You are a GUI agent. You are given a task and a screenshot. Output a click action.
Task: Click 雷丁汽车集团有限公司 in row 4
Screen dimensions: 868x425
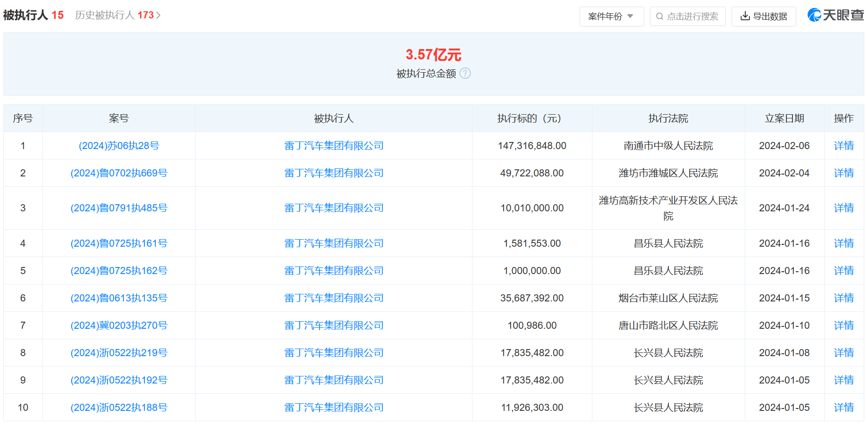[x=334, y=243]
